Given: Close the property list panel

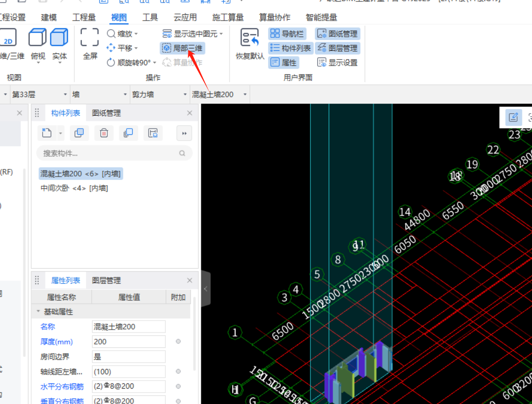Looking at the screenshot, I should pyautogui.click(x=189, y=280).
